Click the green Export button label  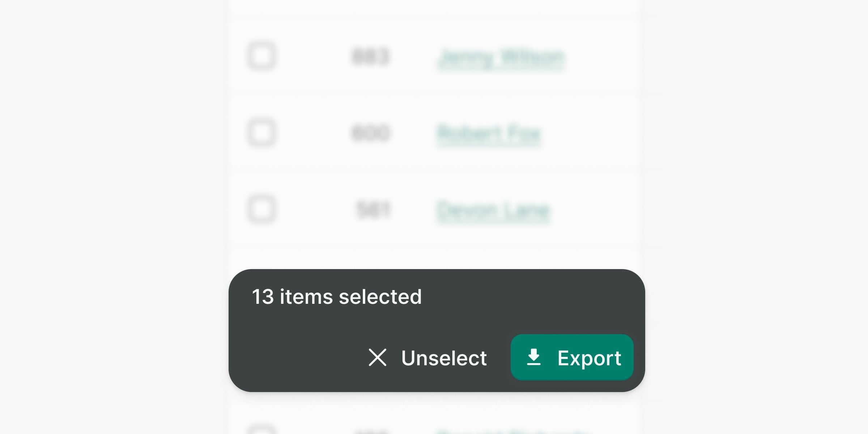(x=589, y=358)
